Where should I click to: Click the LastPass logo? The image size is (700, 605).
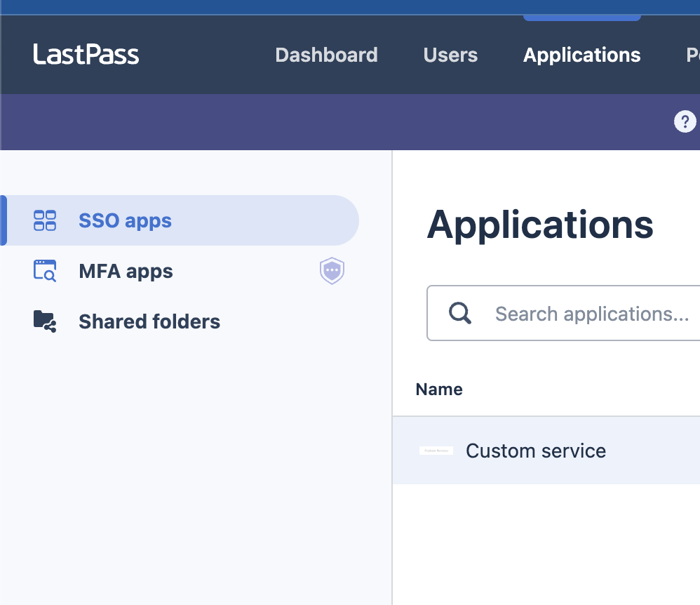pos(86,55)
